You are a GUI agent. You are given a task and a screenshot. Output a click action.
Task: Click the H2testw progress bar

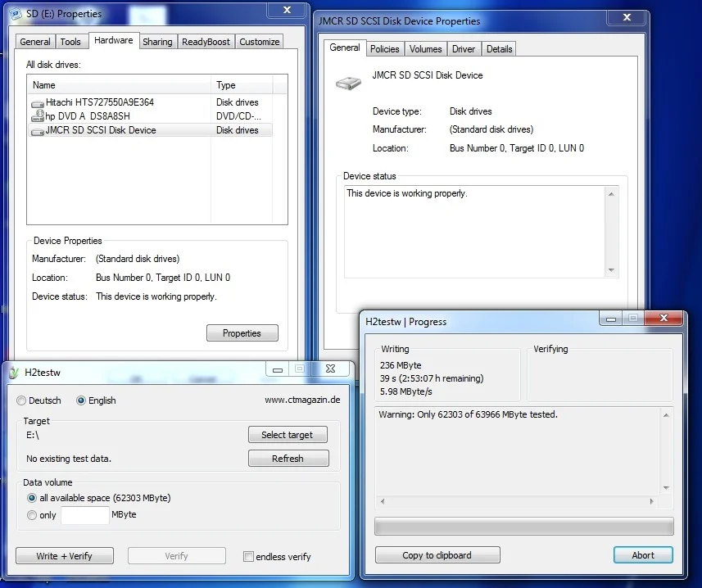point(523,526)
